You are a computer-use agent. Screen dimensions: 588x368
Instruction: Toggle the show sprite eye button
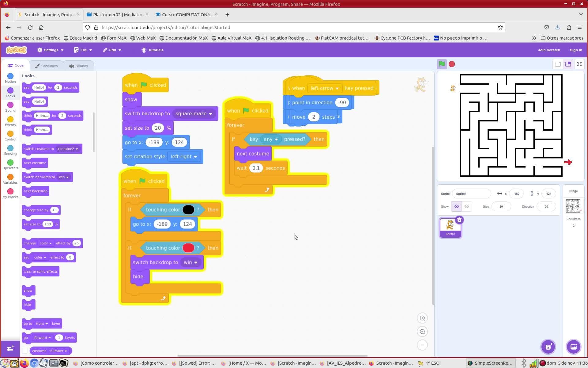click(x=456, y=206)
